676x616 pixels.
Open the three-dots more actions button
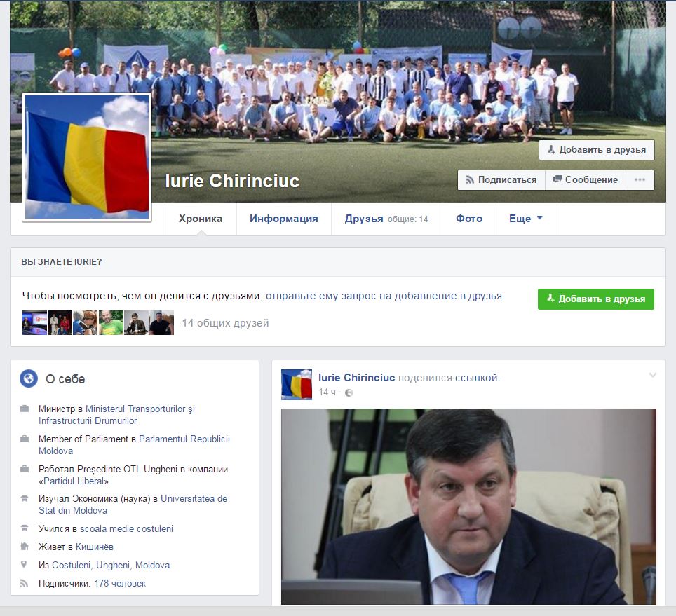640,180
